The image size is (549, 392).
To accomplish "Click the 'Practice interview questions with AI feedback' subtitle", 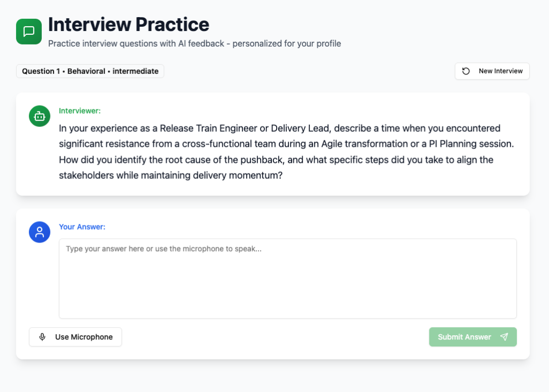I will tap(194, 44).
